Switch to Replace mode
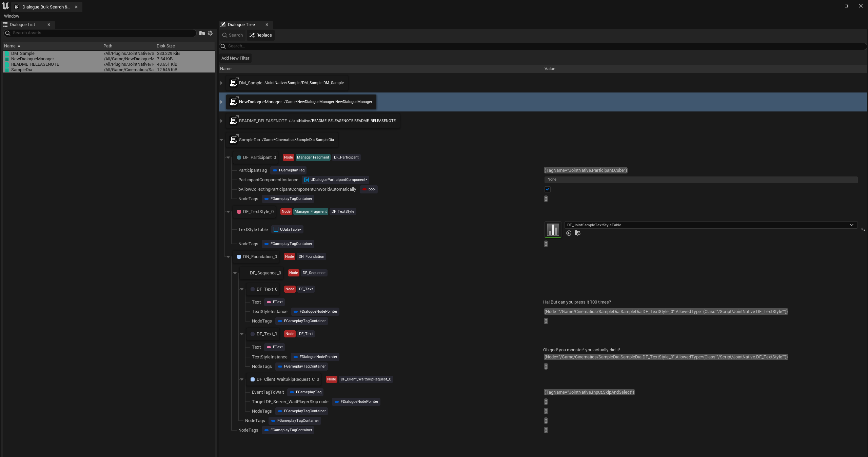The width and height of the screenshot is (868, 457). (x=260, y=35)
